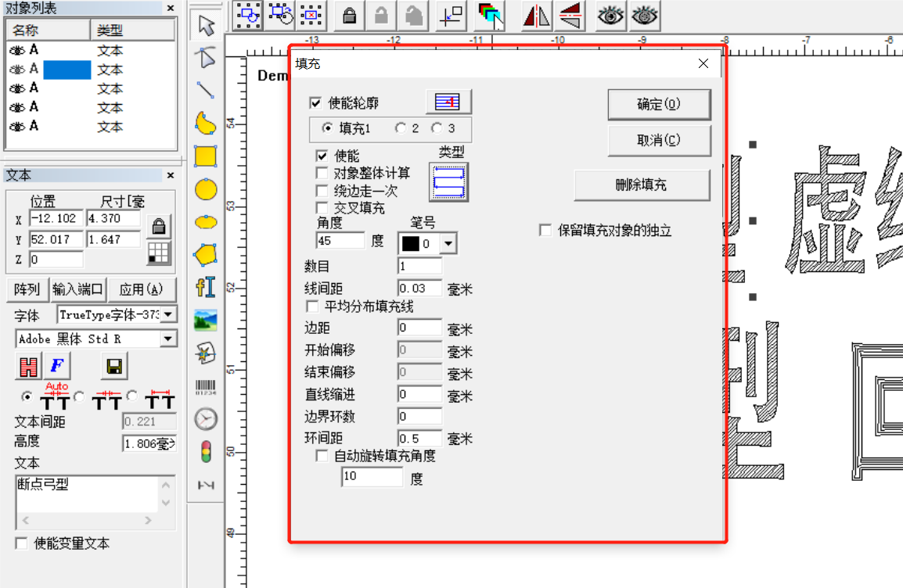Enable 使能变量文本 checkbox
Image resolution: width=903 pixels, height=588 pixels.
point(21,543)
